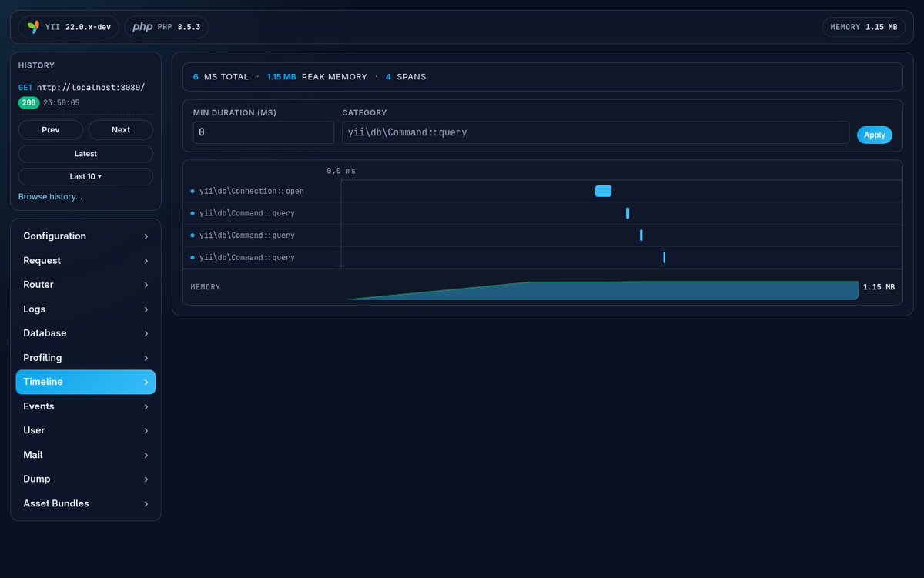
Task: Click the 1.15 MB peak memory summary
Action: (x=317, y=77)
